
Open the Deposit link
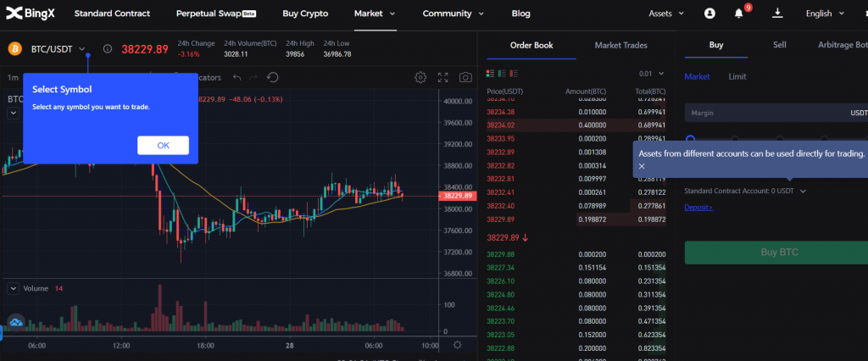click(698, 207)
